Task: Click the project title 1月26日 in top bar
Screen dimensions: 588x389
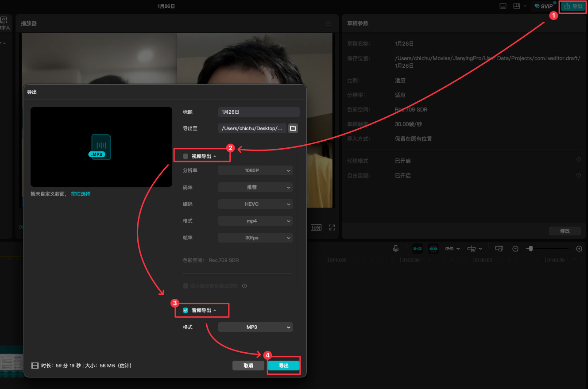Action: pos(166,6)
